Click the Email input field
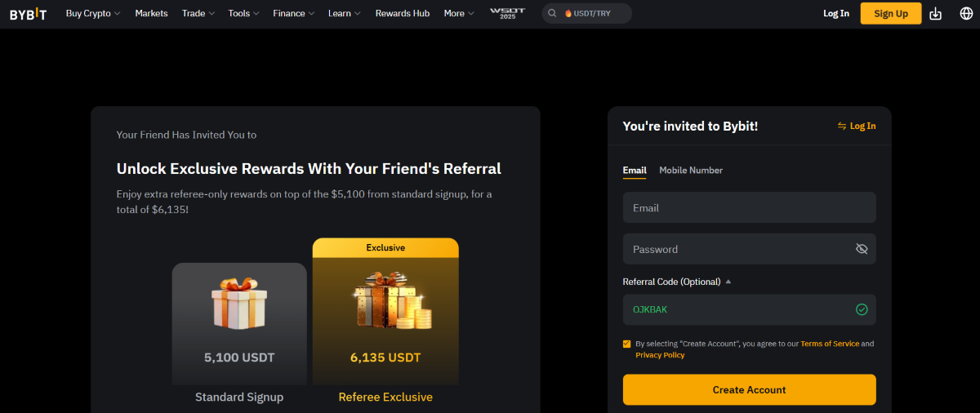The image size is (980, 413). 749,207
